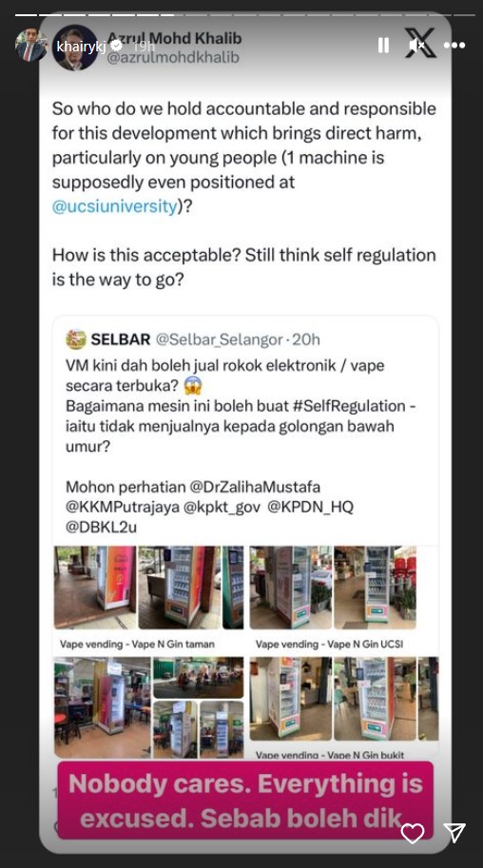Image resolution: width=483 pixels, height=868 pixels.
Task: Open the three-dot more options menu
Action: (x=454, y=46)
